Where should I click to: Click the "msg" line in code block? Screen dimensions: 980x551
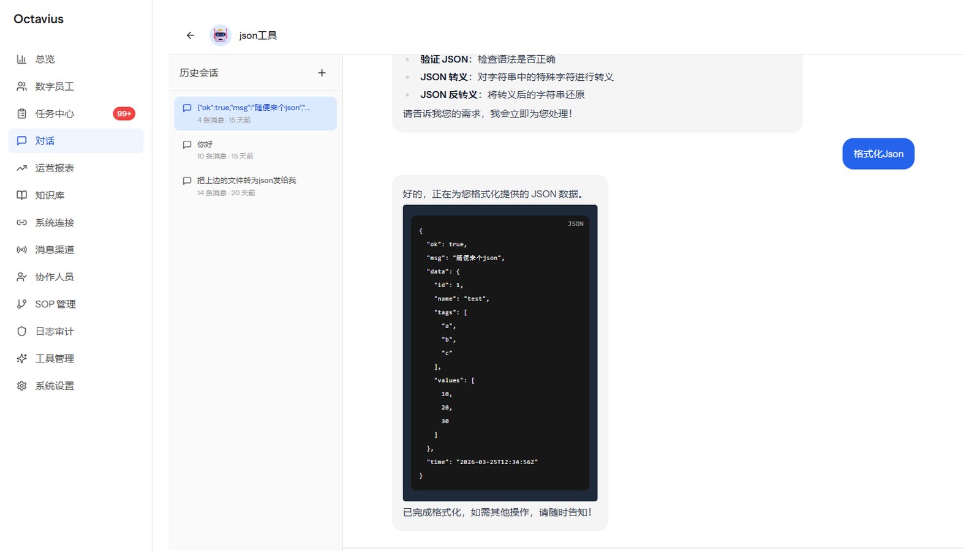click(466, 258)
